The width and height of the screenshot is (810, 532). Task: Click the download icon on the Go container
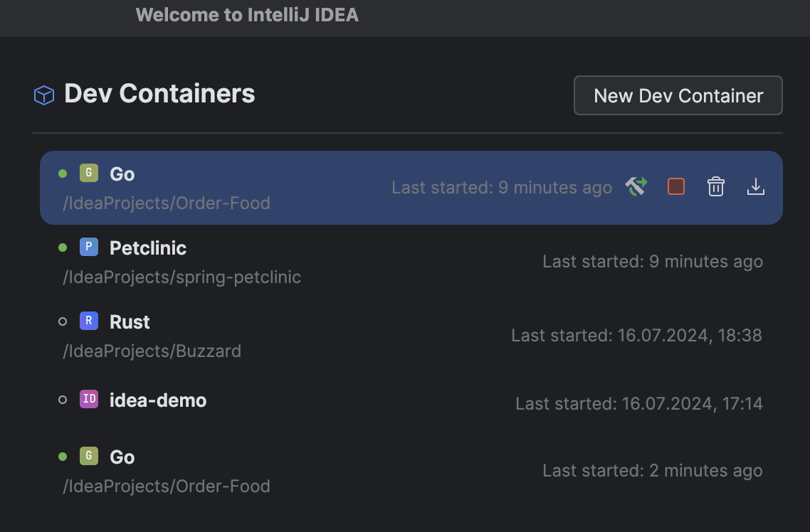(756, 186)
